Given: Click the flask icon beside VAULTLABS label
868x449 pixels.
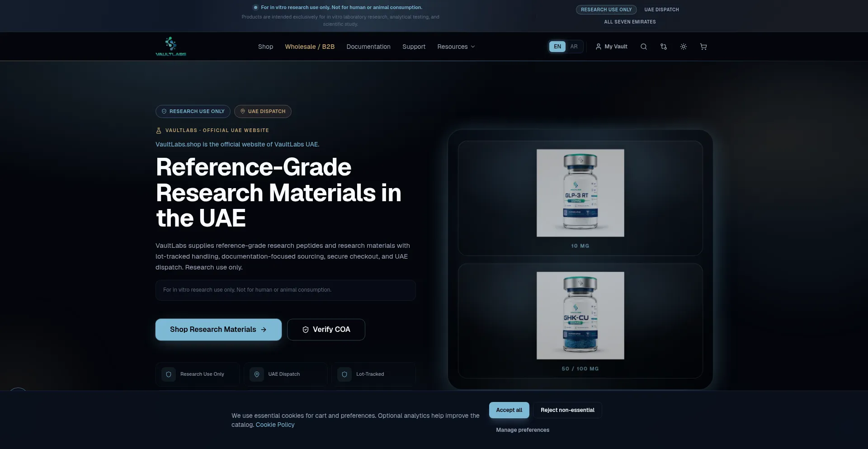Looking at the screenshot, I should 159,131.
